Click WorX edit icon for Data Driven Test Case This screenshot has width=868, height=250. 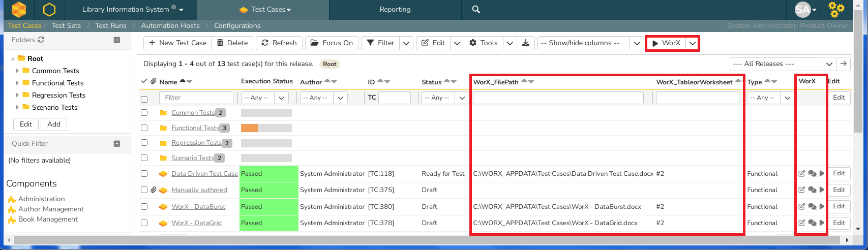(x=802, y=174)
